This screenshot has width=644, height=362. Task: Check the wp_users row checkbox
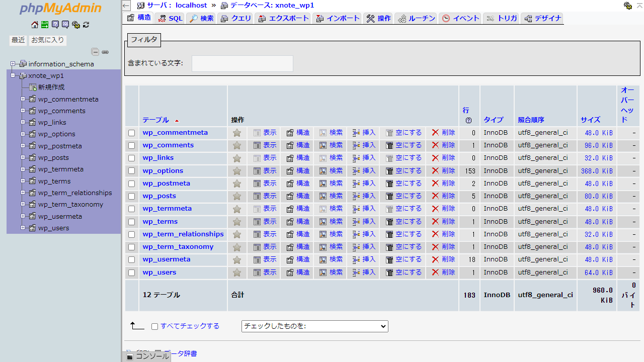coord(132,273)
